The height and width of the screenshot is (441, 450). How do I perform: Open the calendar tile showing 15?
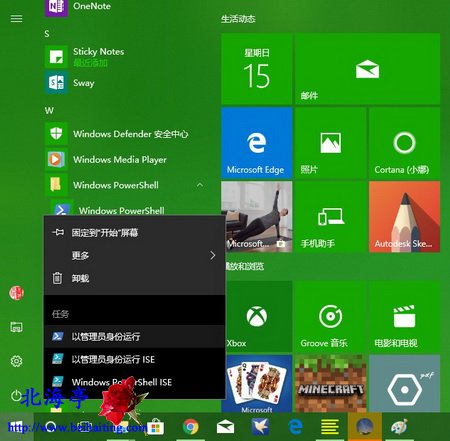(x=257, y=69)
